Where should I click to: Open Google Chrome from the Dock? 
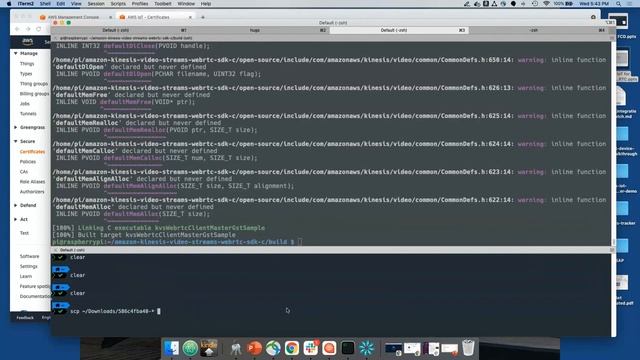pos(292,348)
